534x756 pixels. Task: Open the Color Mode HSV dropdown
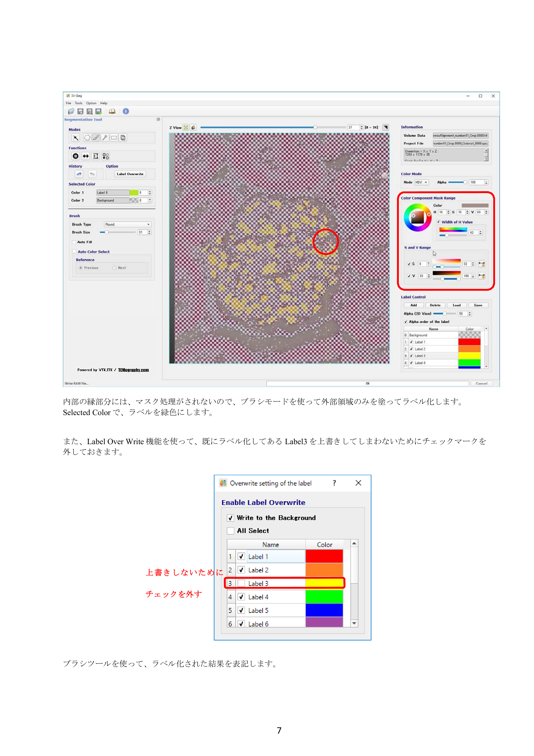421,182
